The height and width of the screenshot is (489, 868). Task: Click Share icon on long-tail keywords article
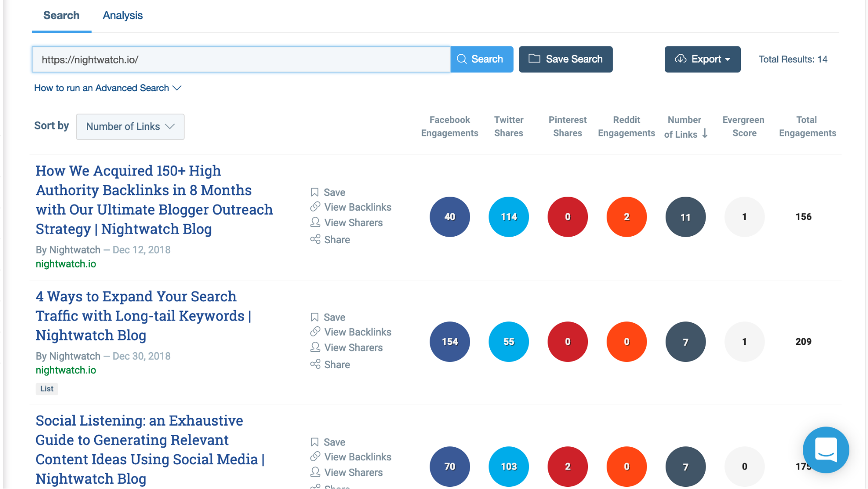pyautogui.click(x=315, y=364)
